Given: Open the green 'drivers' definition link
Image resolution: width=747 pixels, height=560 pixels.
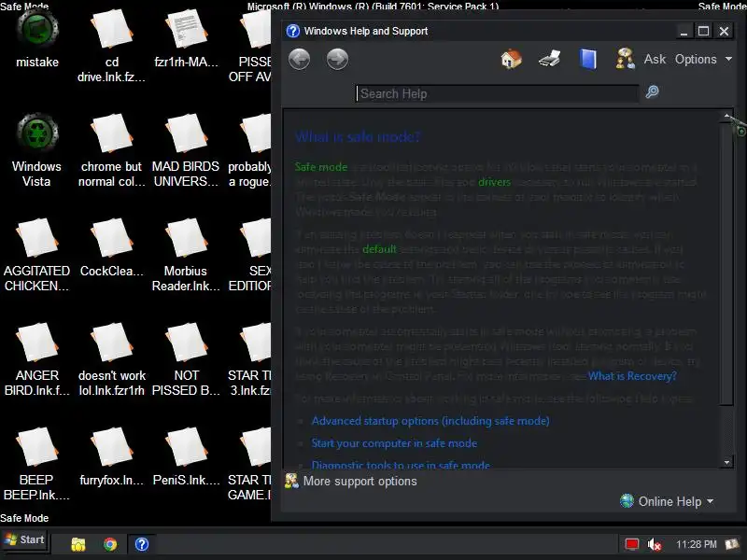Looking at the screenshot, I should click(x=494, y=182).
